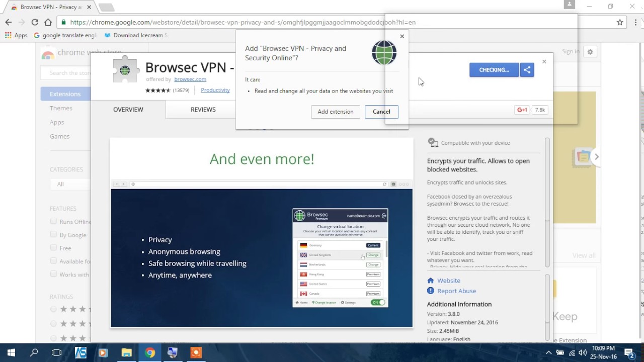Tick the Free checkbox

[53, 247]
